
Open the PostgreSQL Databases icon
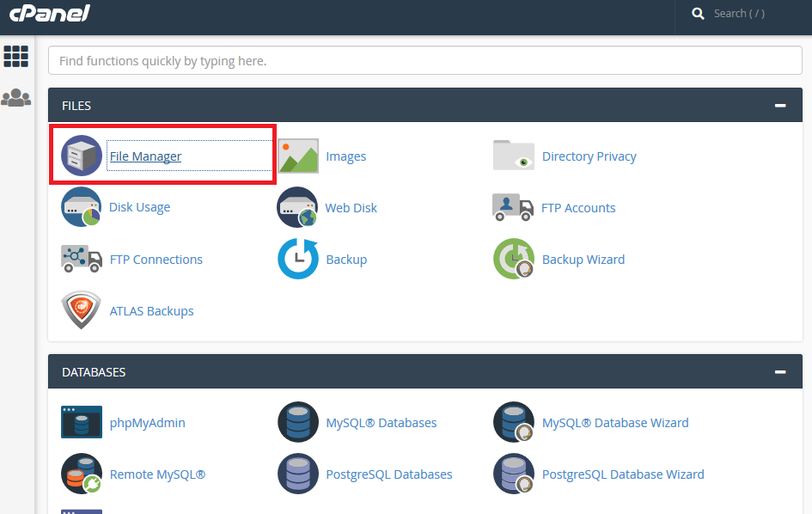coord(298,474)
